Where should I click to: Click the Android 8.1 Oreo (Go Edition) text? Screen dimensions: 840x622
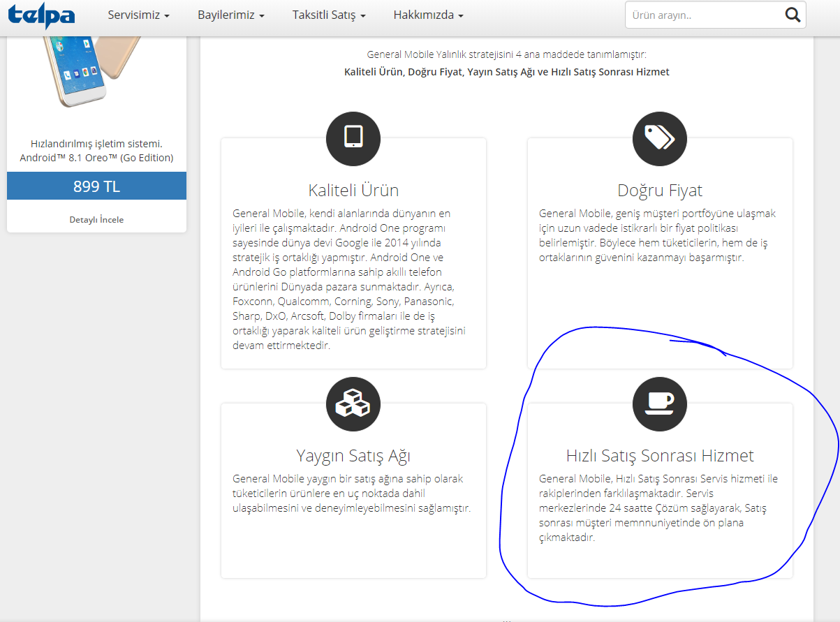click(96, 158)
